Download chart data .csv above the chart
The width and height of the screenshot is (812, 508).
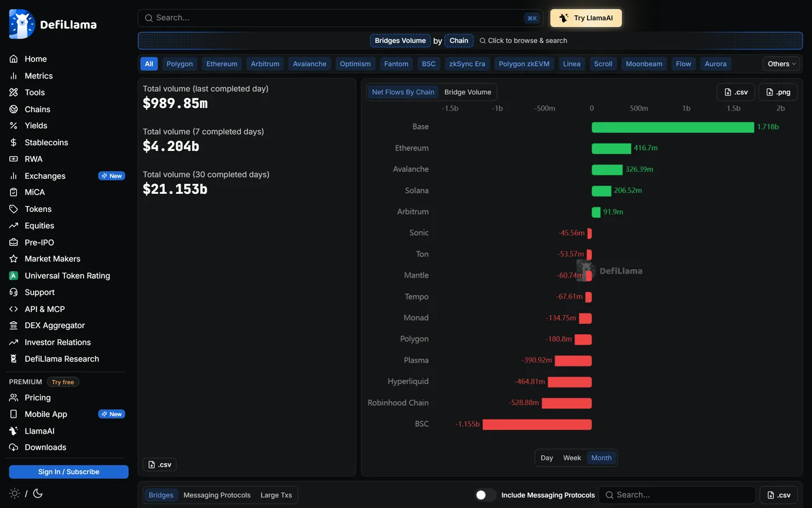point(737,92)
